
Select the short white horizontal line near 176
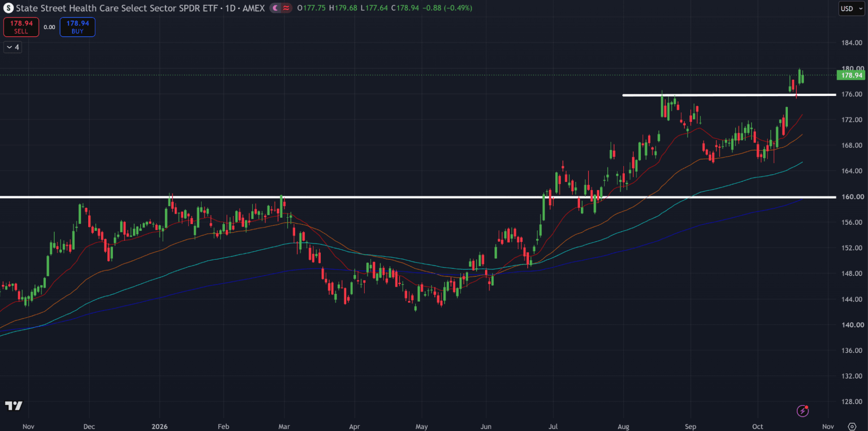(729, 95)
